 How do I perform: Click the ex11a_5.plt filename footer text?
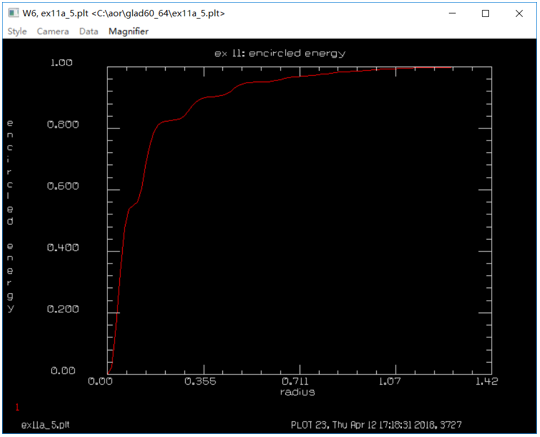click(45, 425)
